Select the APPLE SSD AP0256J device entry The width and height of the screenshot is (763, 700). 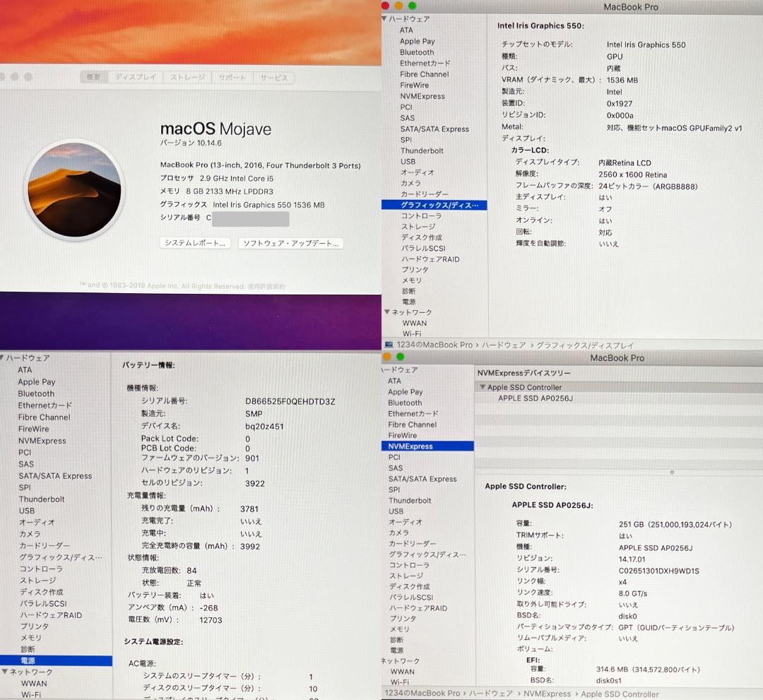[x=524, y=398]
